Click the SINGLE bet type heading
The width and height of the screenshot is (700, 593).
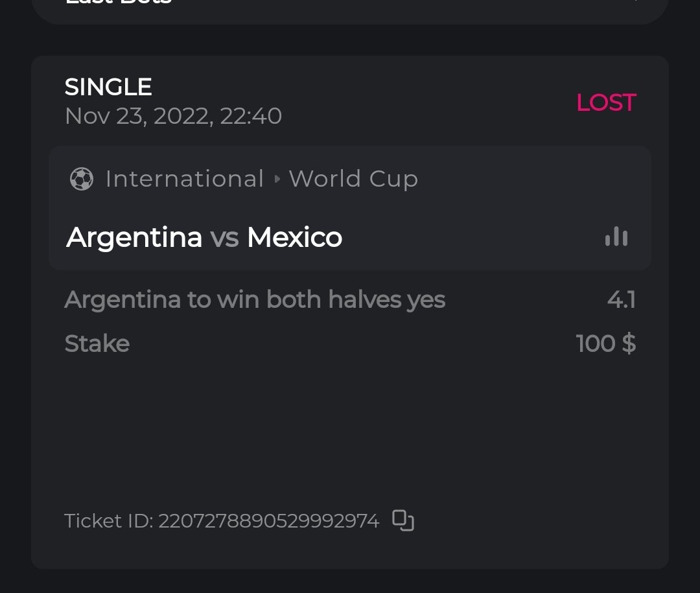108,87
